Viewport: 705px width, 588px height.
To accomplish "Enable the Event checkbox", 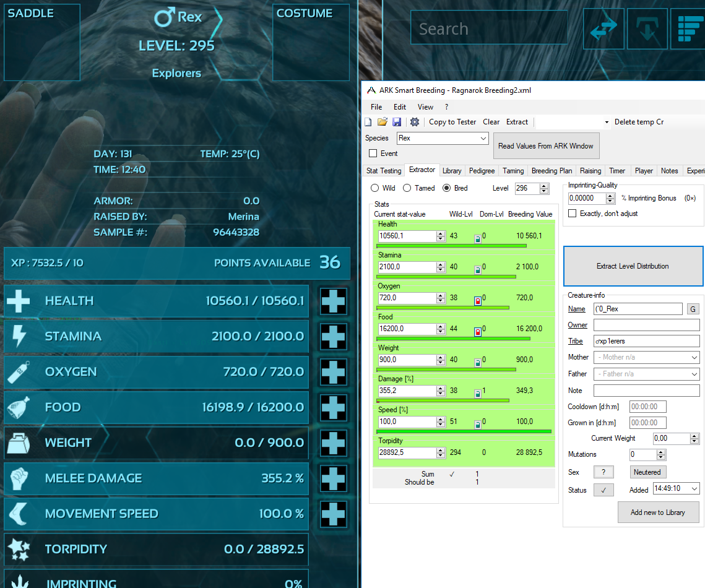I will pos(373,153).
